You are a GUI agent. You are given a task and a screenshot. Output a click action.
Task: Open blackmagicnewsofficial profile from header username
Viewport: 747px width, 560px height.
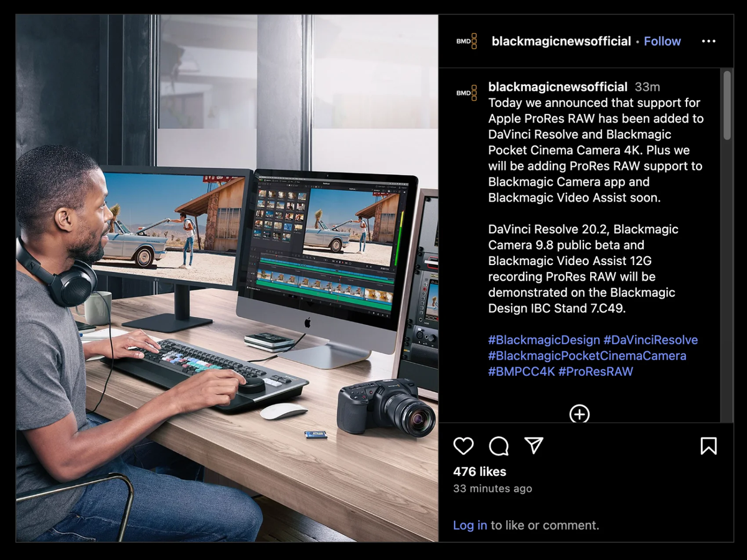(561, 41)
